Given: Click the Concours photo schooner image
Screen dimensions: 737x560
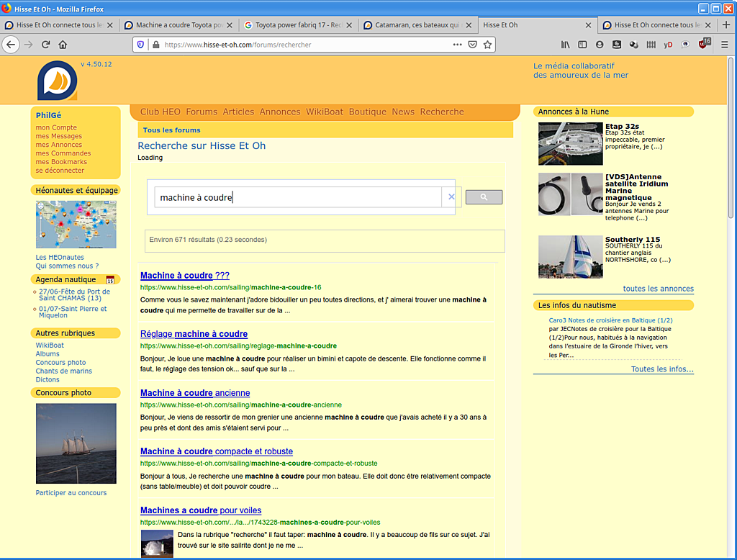Looking at the screenshot, I should [76, 443].
